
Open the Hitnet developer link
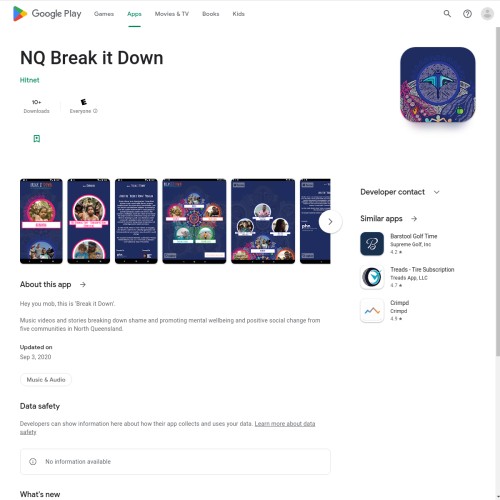29,80
